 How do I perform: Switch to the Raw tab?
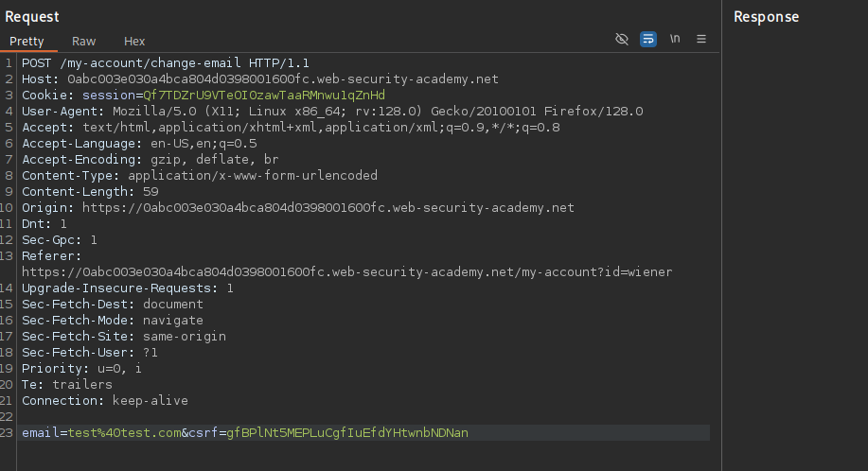(x=84, y=42)
